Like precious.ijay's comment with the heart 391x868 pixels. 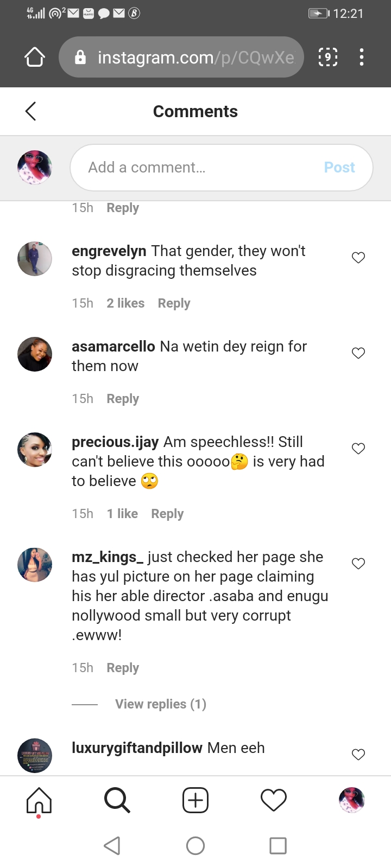coord(358,449)
